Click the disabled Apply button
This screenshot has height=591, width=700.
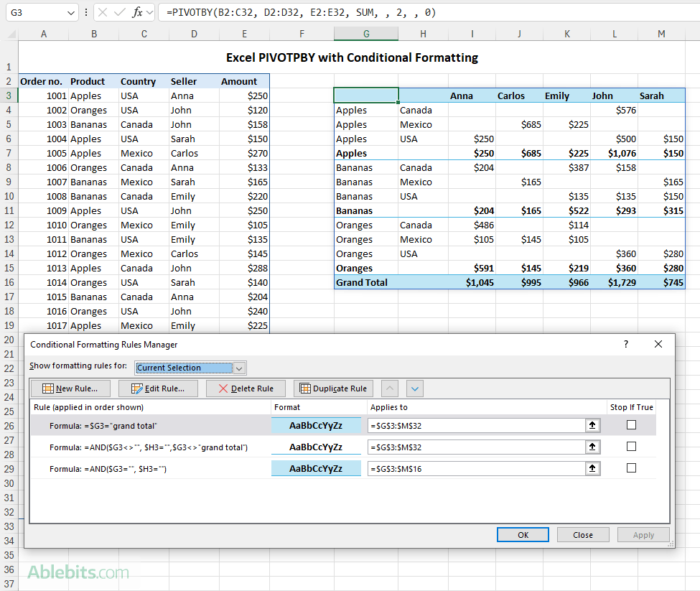click(643, 535)
